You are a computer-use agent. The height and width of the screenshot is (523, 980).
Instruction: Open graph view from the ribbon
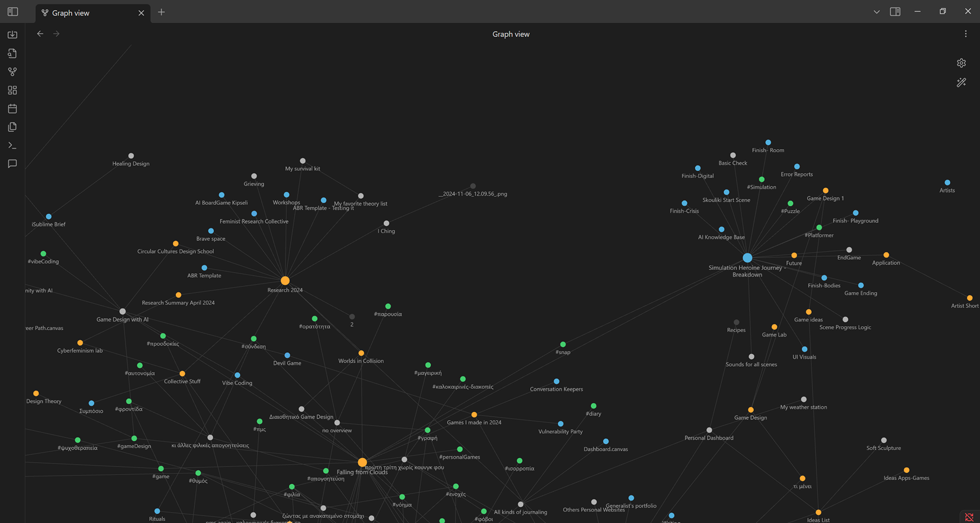point(12,72)
